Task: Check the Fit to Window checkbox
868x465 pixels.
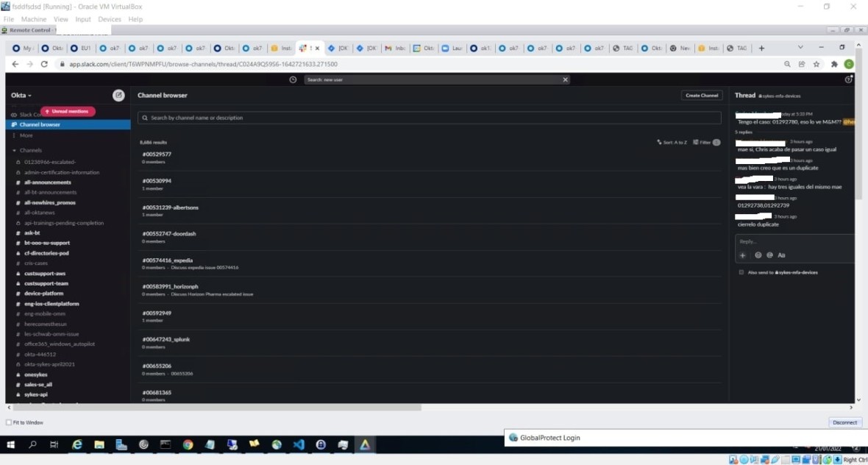Action: (8, 422)
